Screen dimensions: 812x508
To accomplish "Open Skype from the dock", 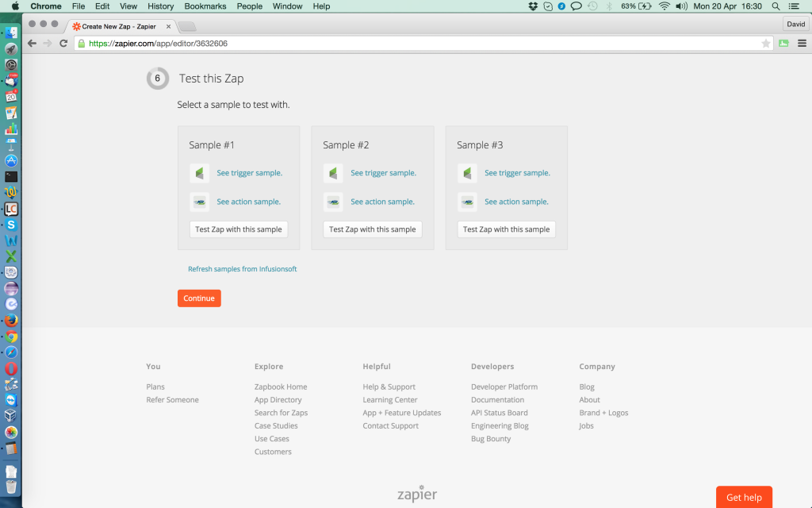I will [x=11, y=225].
